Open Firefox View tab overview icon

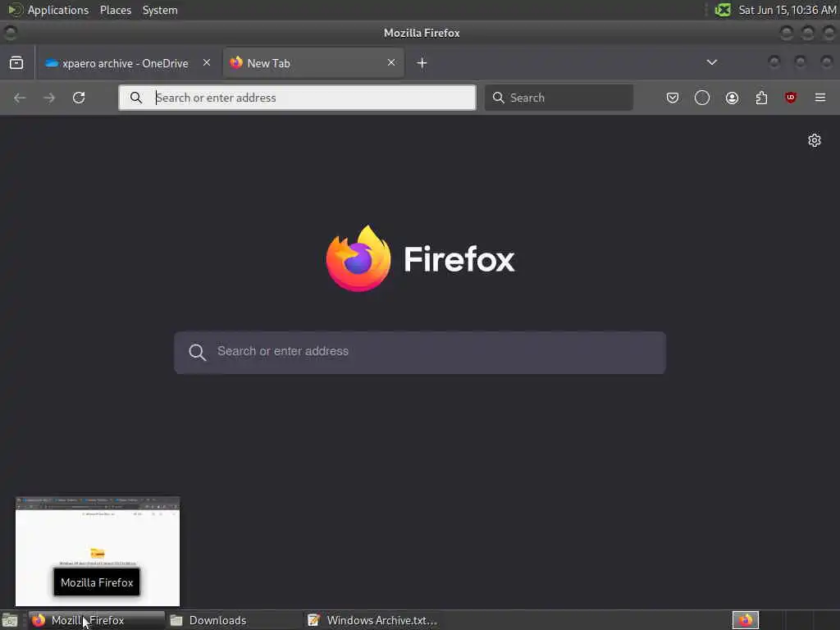(x=16, y=62)
